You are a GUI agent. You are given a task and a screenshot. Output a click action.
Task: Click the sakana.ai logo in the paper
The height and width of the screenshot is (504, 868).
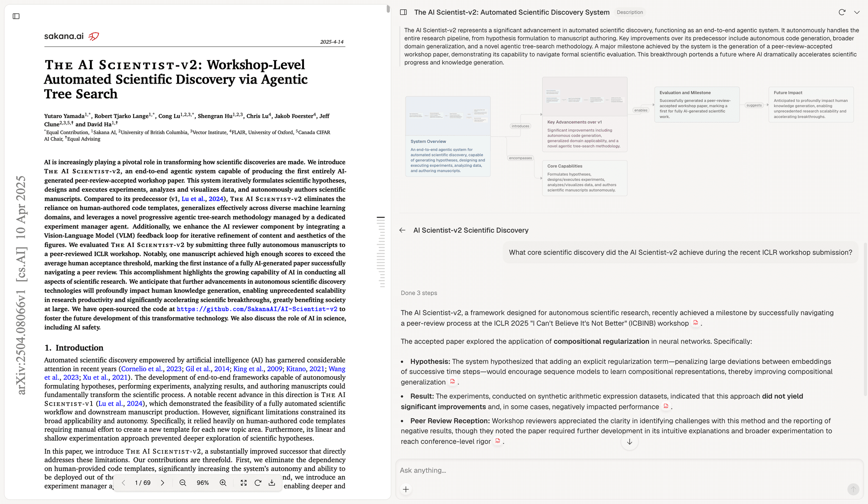72,36
